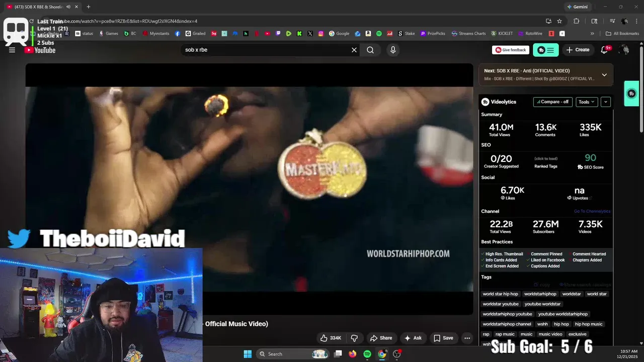Open the YouTube guide hamburger menu
This screenshot has width=644, height=362.
(x=12, y=50)
